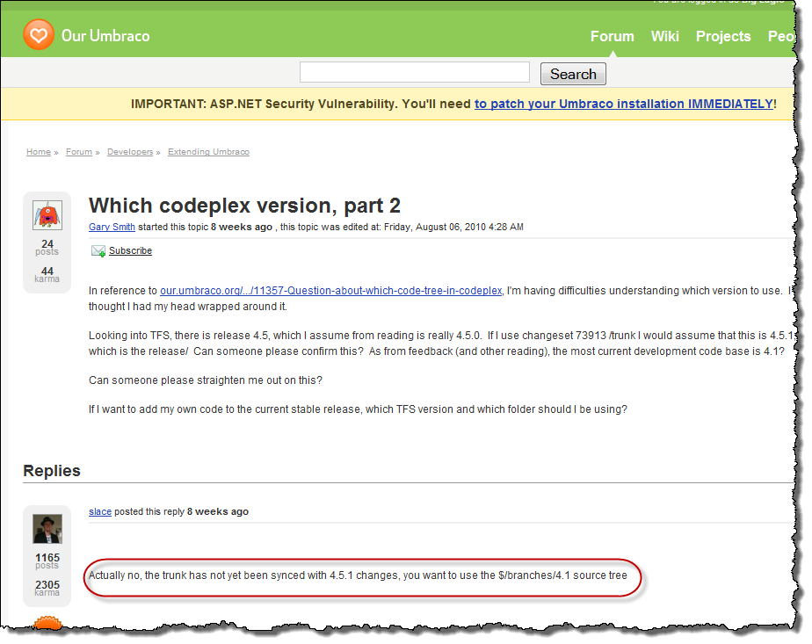Click the 'Actually no, the trunk' reply text
Screen dimensions: 812x644
[x=358, y=575]
